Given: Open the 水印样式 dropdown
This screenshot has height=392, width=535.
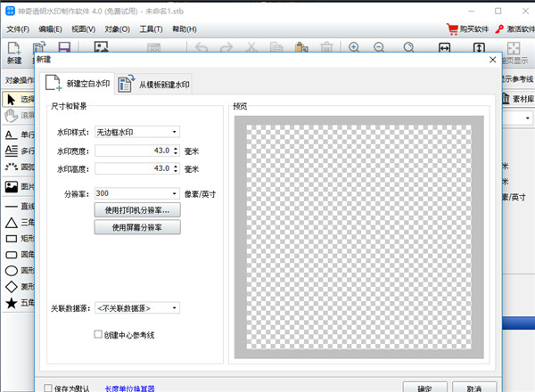Looking at the screenshot, I should click(137, 132).
